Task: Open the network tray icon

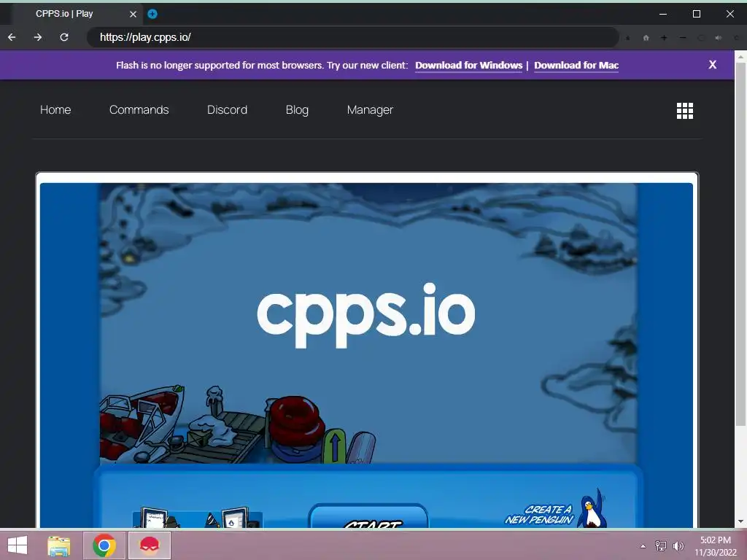Action: [661, 545]
